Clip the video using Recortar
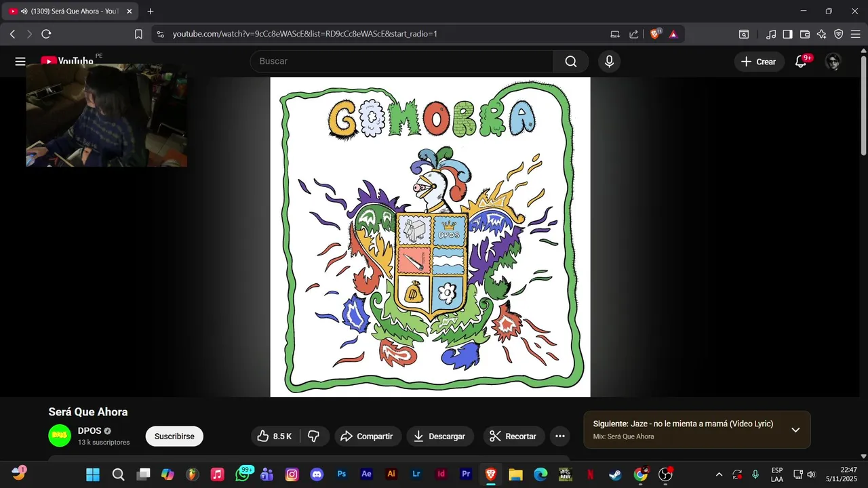 pos(513,436)
